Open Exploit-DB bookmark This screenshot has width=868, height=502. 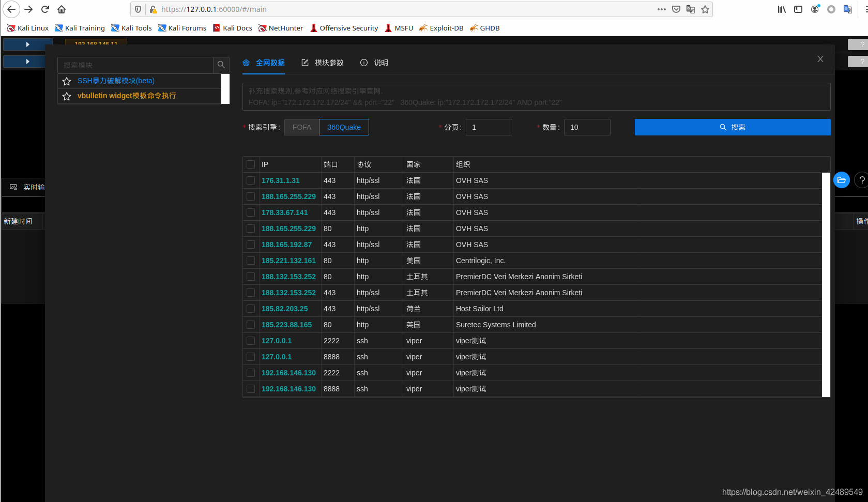[441, 28]
